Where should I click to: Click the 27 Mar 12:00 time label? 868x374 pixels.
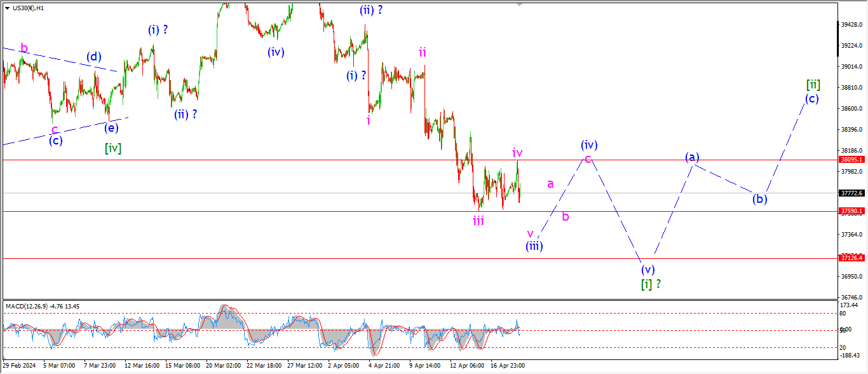305,366
